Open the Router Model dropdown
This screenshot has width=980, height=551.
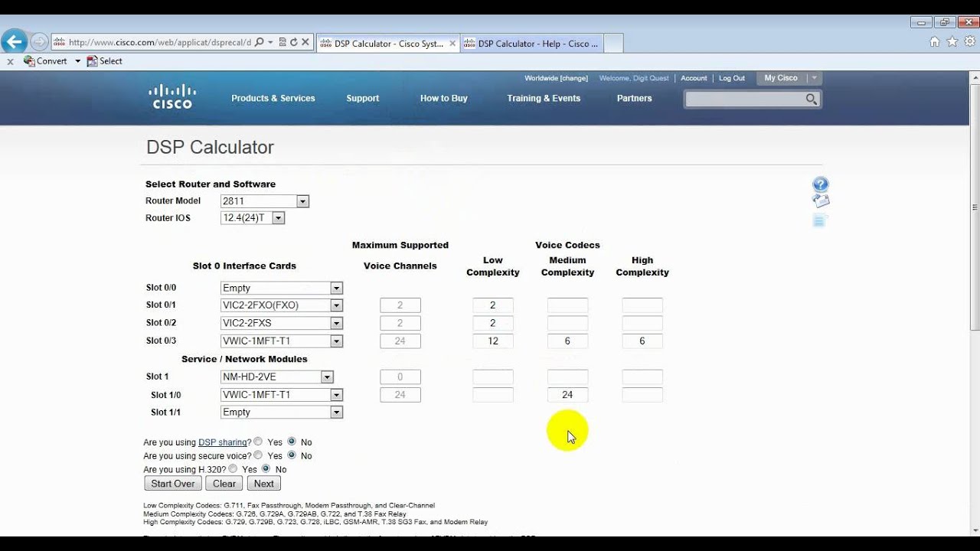[x=265, y=201]
